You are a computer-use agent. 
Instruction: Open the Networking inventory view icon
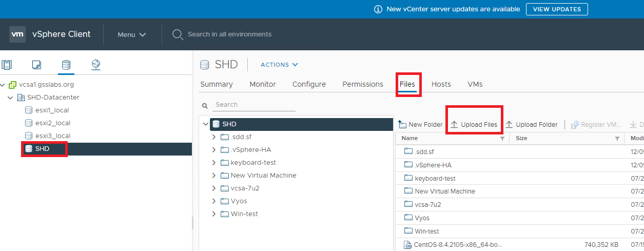[x=95, y=65]
